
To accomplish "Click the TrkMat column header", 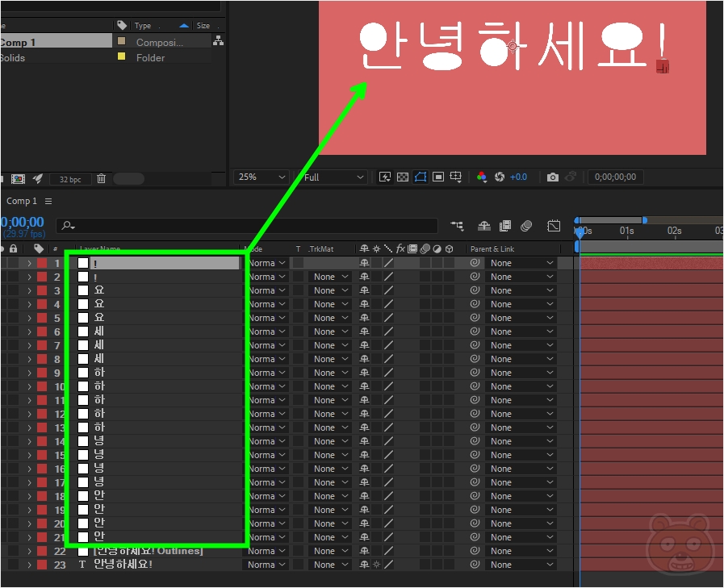I will pos(321,249).
